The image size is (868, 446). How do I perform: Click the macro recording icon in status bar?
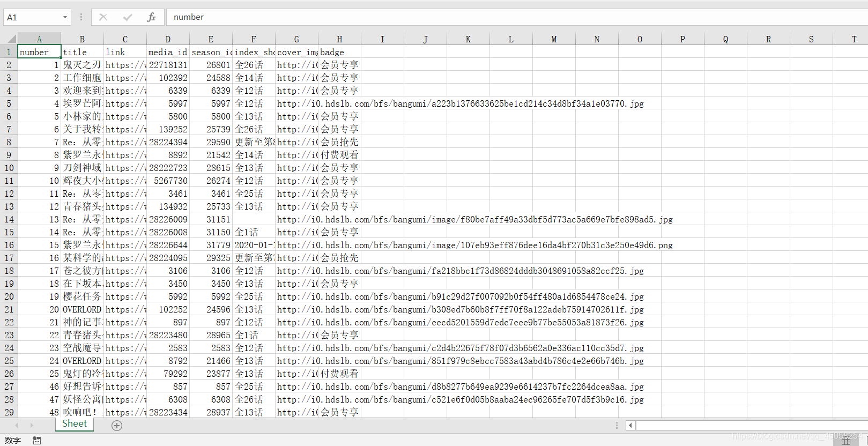pos(36,440)
